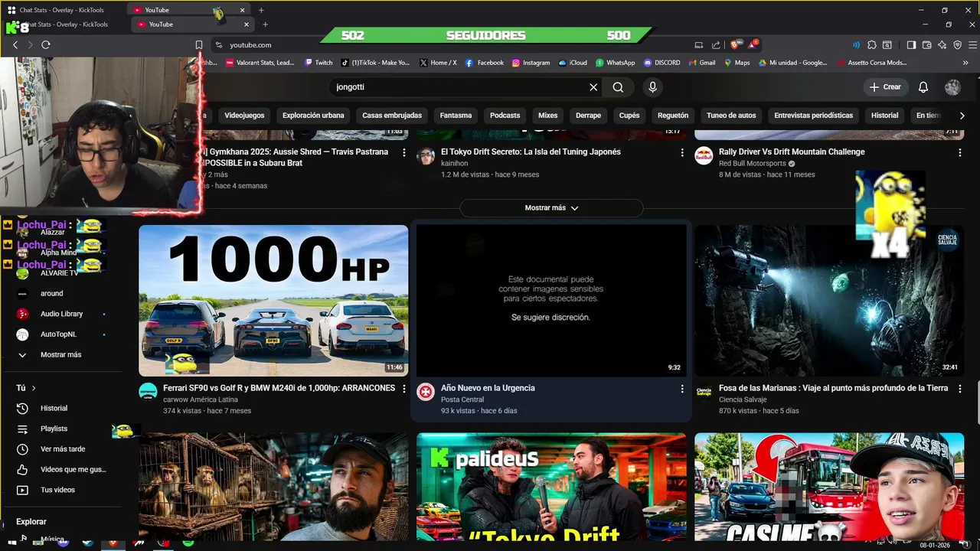Screen dimensions: 980x551
Task: Select the Derrape filter chip
Action: tap(588, 116)
